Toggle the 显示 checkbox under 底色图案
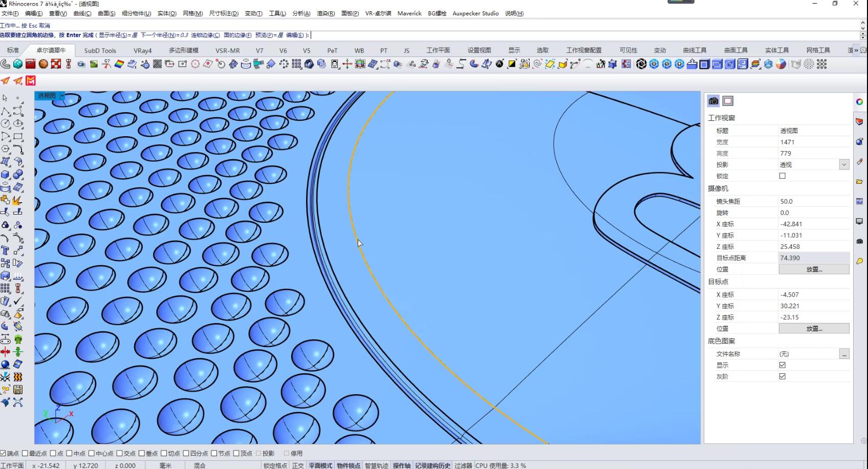 click(783, 365)
